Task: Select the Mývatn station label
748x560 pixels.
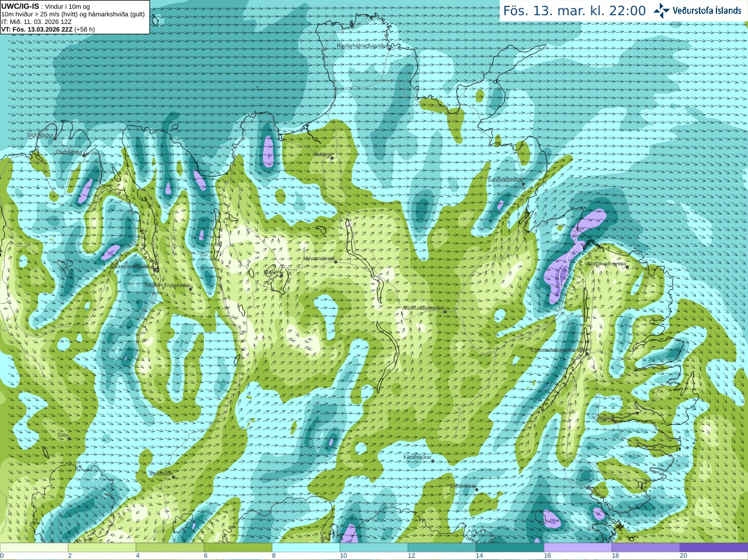Action: point(272,272)
